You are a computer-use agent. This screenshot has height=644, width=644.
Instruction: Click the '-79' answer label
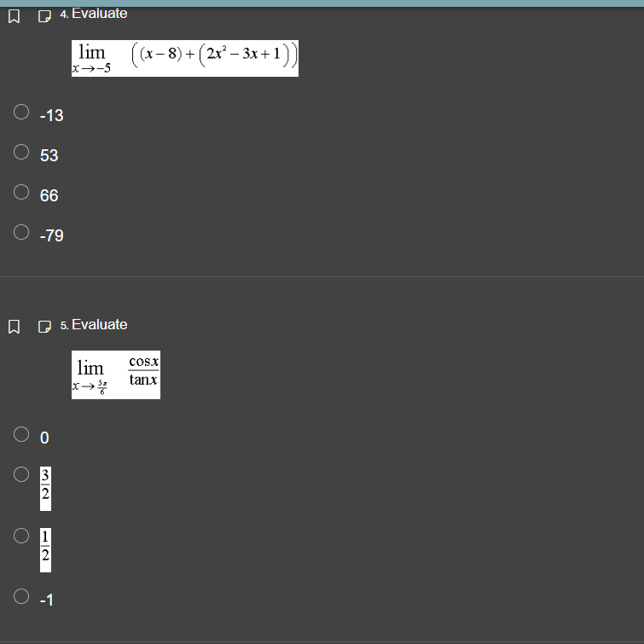[x=52, y=235]
